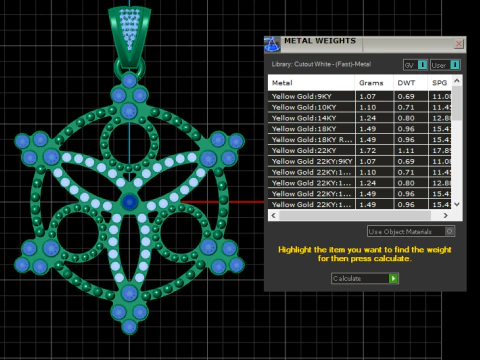The height and width of the screenshot is (360, 480).
Task: Click the horizontal scrollbar thumb under the table
Action: click(x=355, y=215)
